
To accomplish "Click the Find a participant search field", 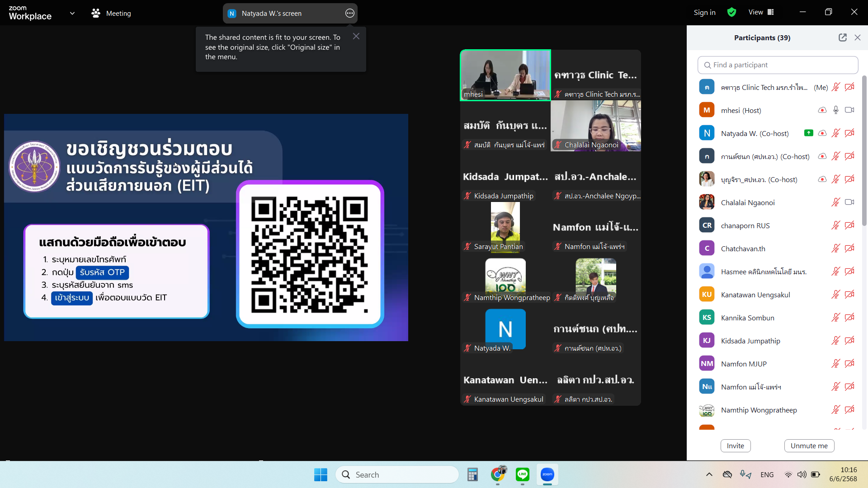I will coord(778,65).
